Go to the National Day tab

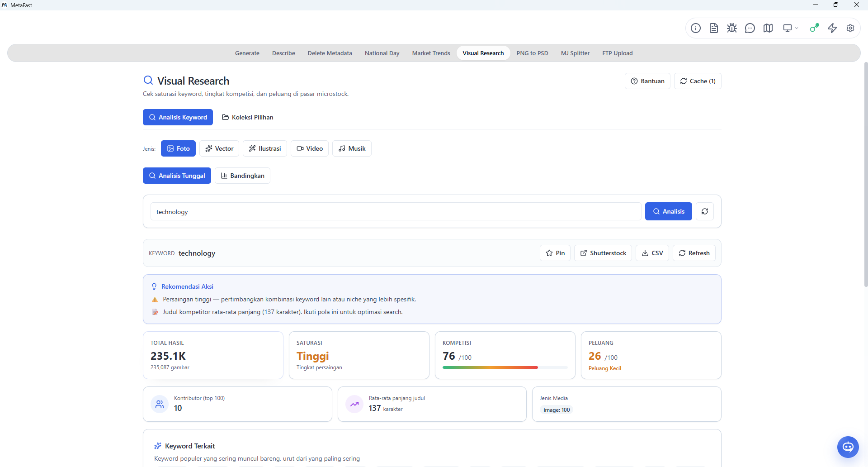(382, 53)
